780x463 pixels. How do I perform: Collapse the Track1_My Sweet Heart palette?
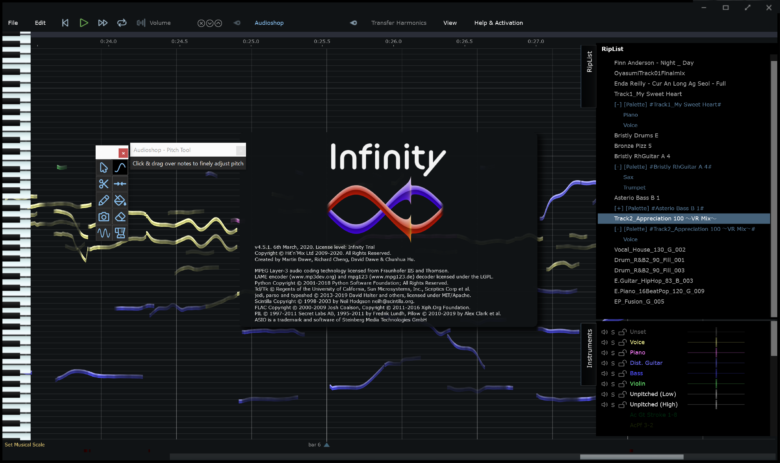617,104
